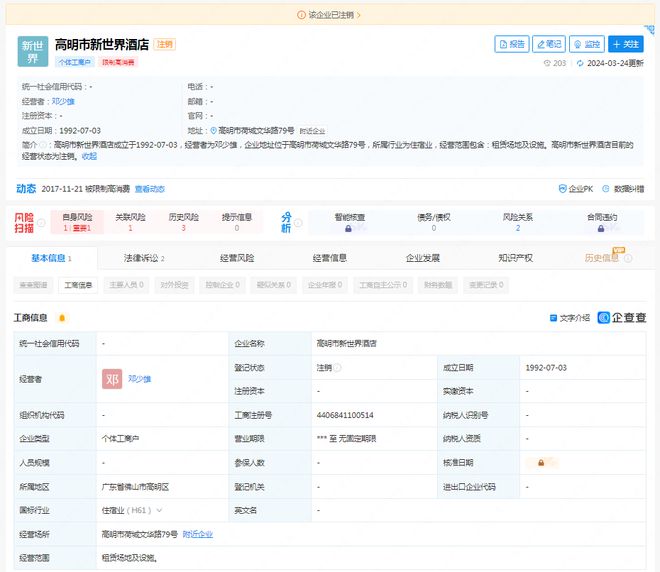The height and width of the screenshot is (572, 660).
Task: Click the 新世界 company logo thumbnail
Action: click(x=33, y=51)
